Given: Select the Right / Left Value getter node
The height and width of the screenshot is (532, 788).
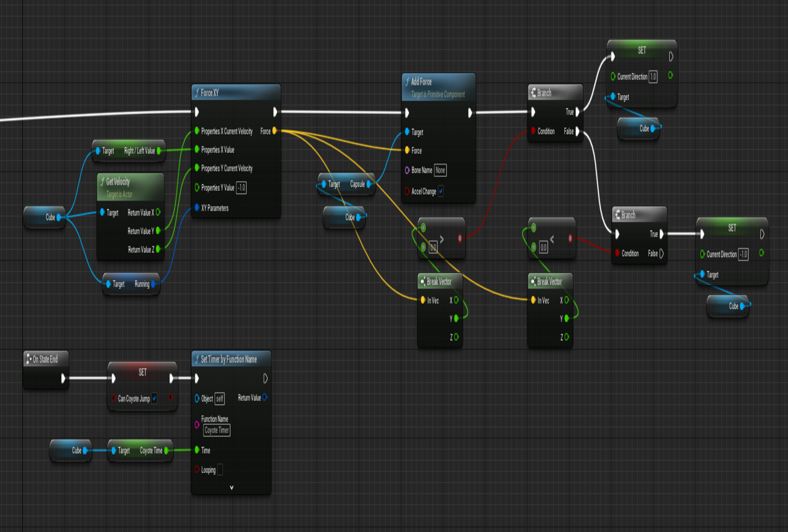Looking at the screenshot, I should [129, 151].
